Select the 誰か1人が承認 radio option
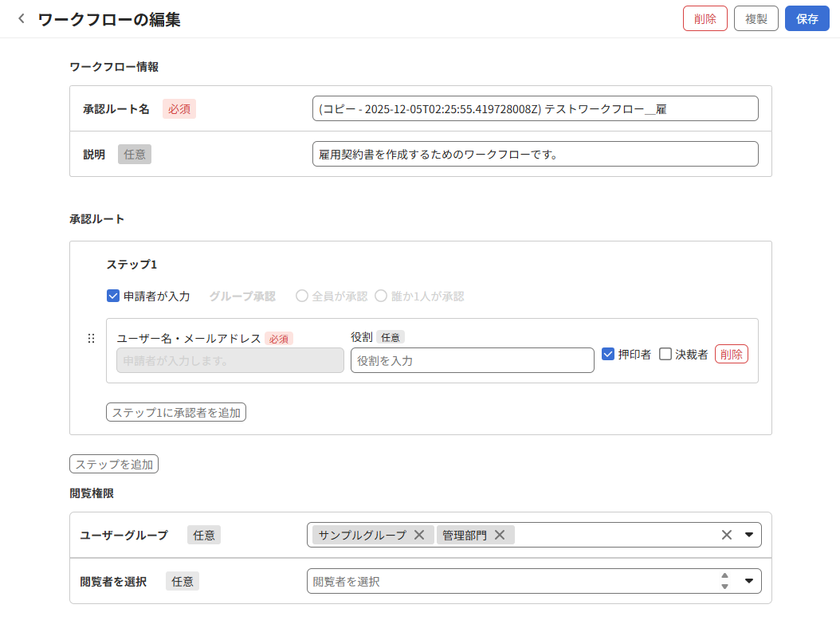840x632 pixels. (x=381, y=296)
